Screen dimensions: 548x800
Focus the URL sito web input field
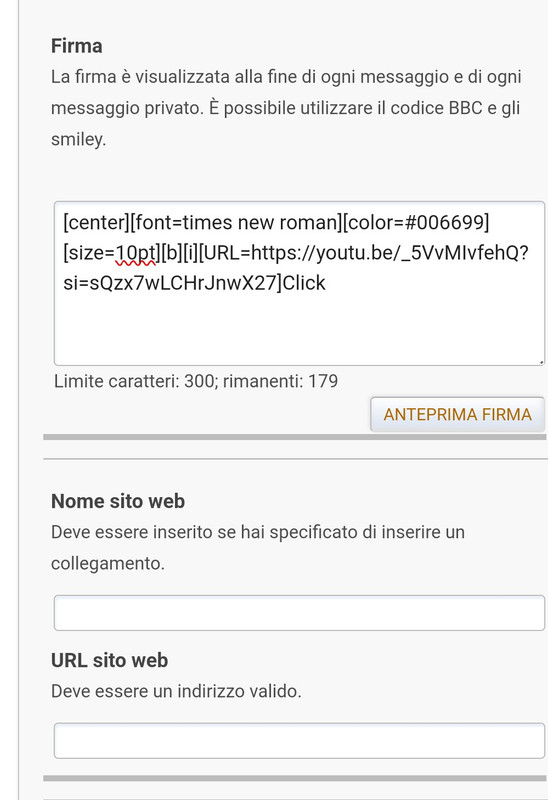tap(299, 740)
